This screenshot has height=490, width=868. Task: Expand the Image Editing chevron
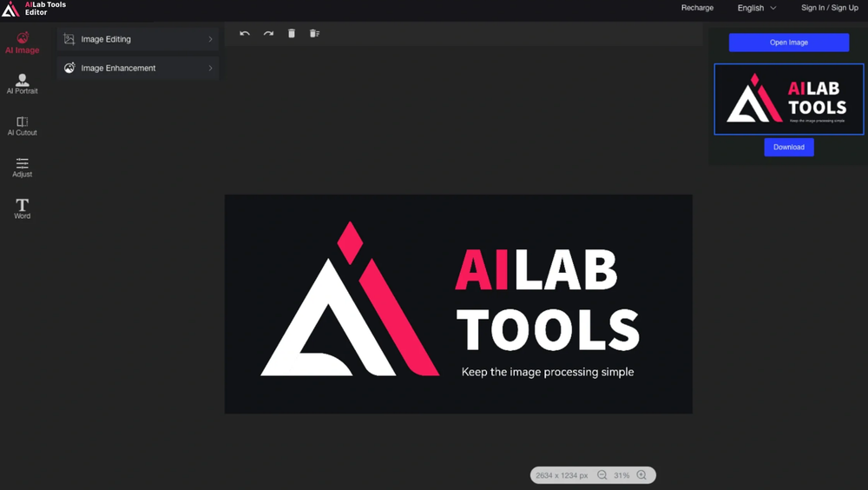tap(210, 39)
